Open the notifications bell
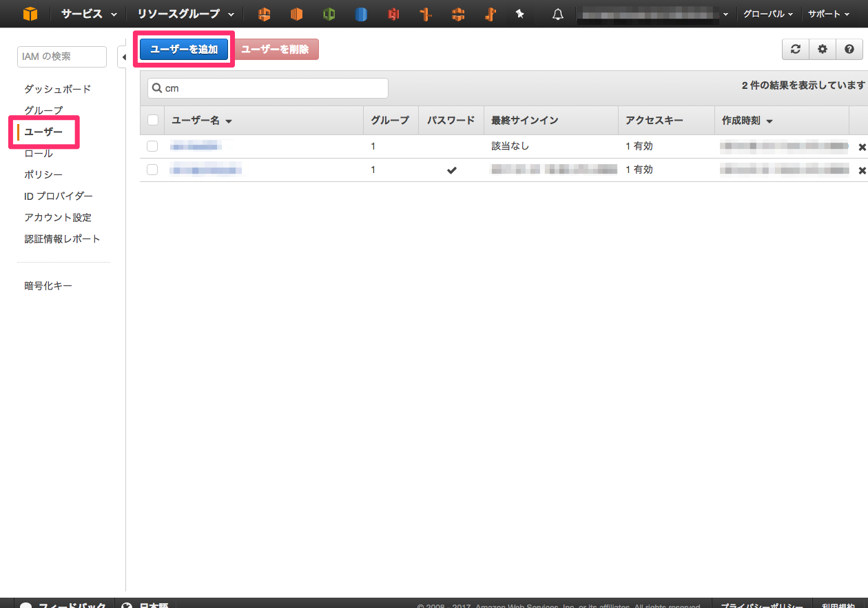The height and width of the screenshot is (608, 868). [558, 13]
